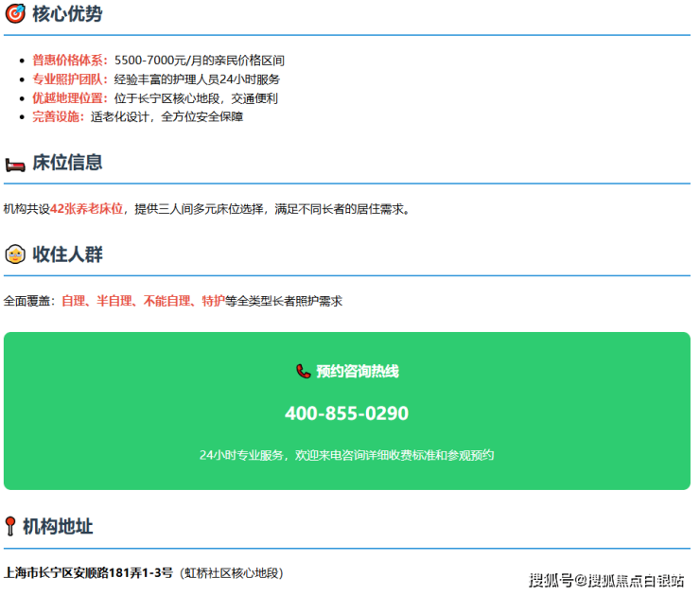Click the red 专业照护团队 label

[x=70, y=79]
